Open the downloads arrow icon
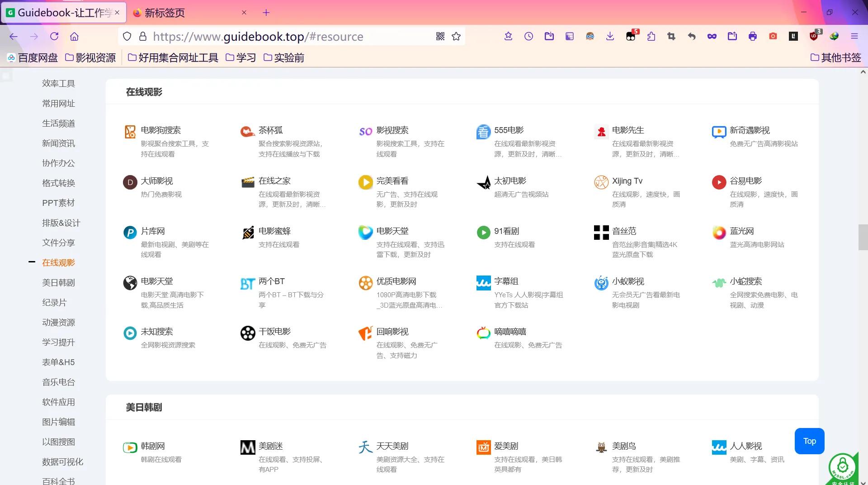 (609, 36)
